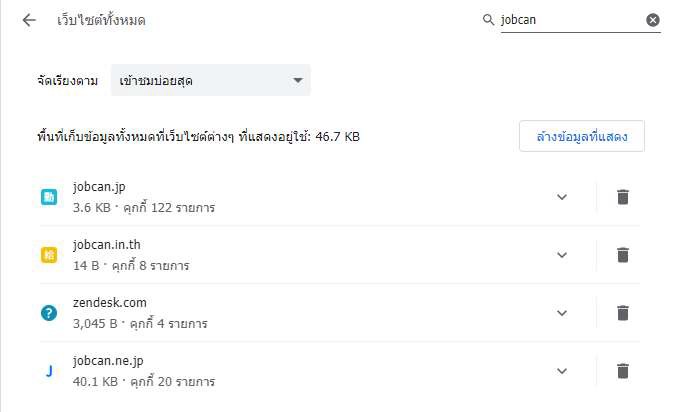Click the ล้างข้อมูลที่แสดง button
This screenshot has width=678, height=412.
[x=581, y=136]
